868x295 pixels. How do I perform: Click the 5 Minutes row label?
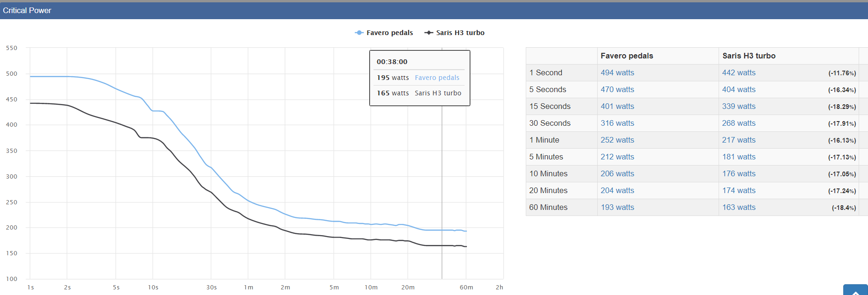pyautogui.click(x=546, y=157)
